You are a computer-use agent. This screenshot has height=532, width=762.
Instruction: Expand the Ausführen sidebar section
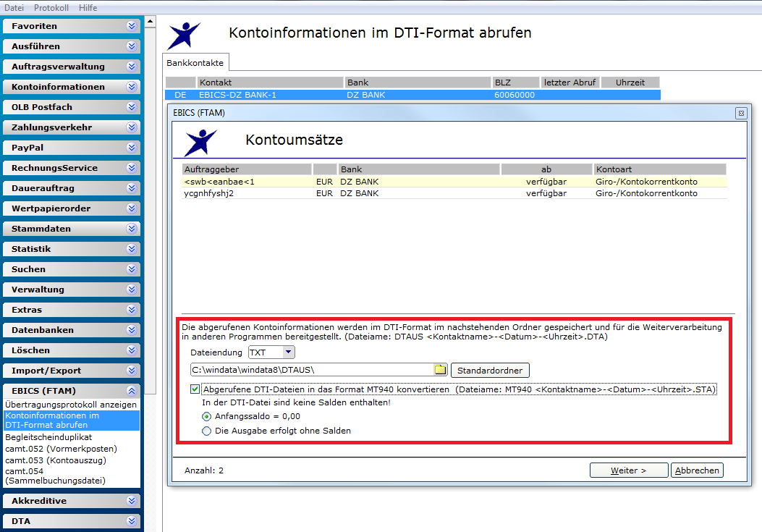tap(72, 46)
